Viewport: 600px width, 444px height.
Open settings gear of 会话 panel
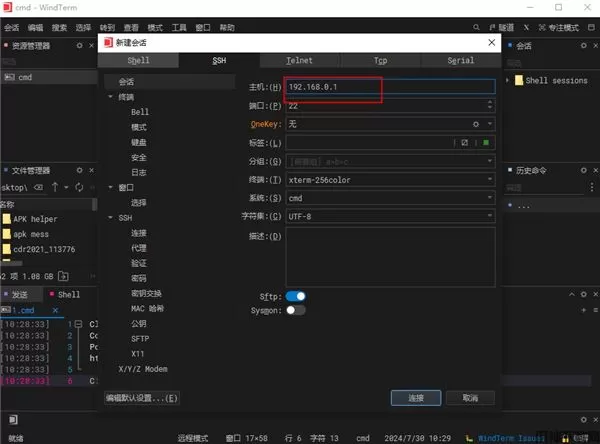point(584,46)
